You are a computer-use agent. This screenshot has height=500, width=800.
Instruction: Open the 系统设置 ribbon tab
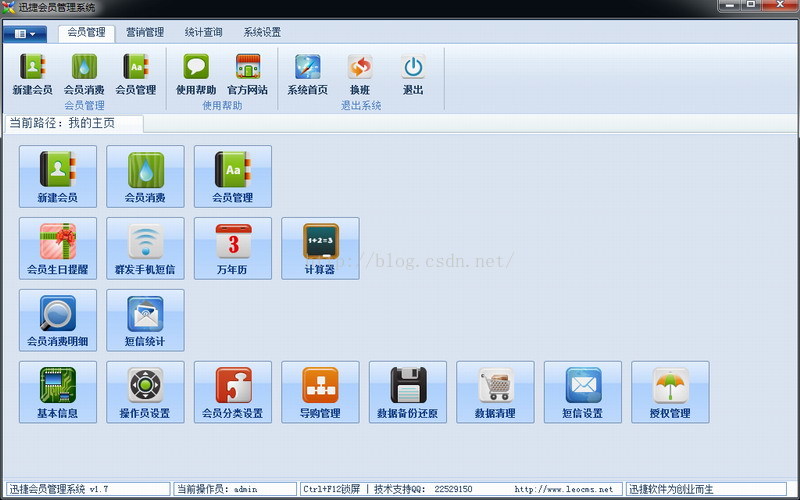coord(262,32)
